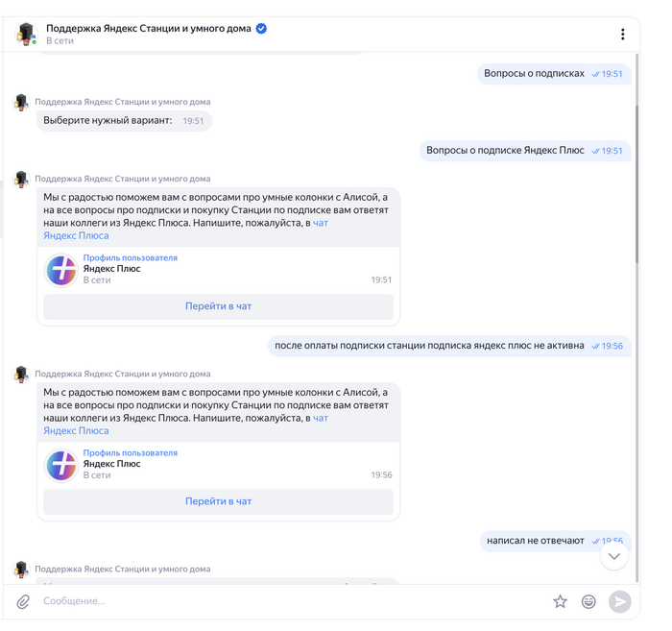Click the first Яндекс Плюс profile logo
The width and height of the screenshot is (672, 631).
point(61,270)
